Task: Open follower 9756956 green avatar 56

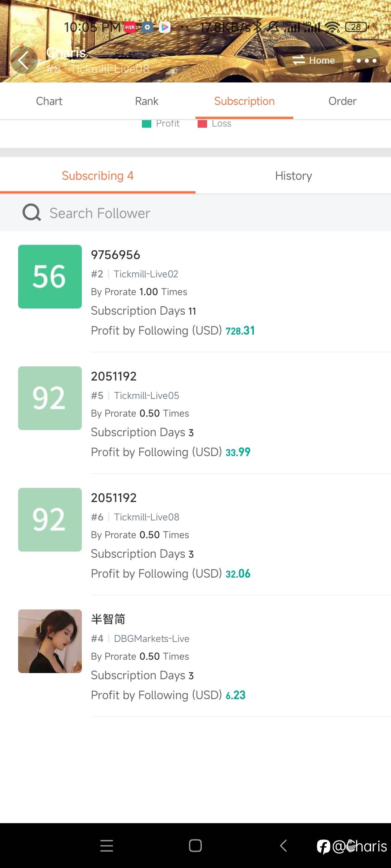Action: pos(50,277)
